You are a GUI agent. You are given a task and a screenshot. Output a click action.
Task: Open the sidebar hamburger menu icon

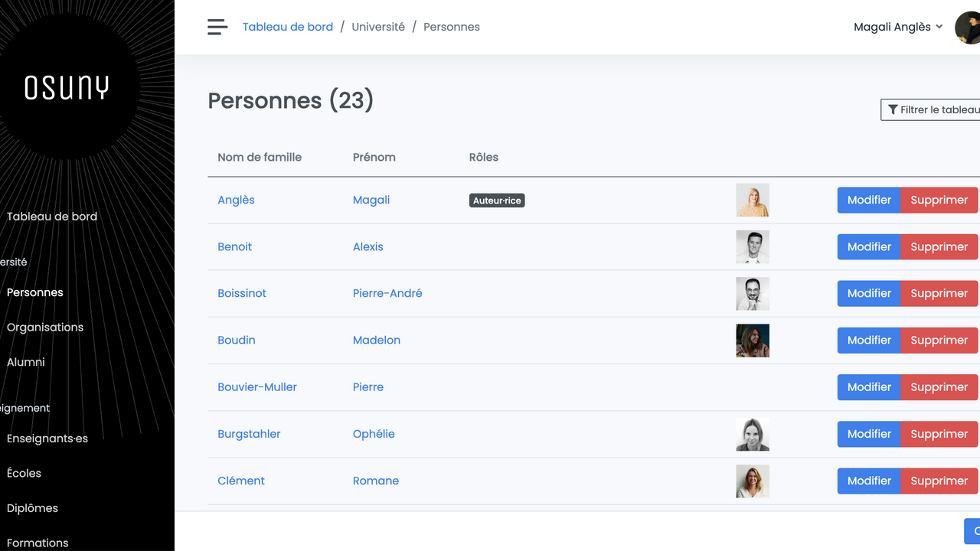(x=217, y=26)
